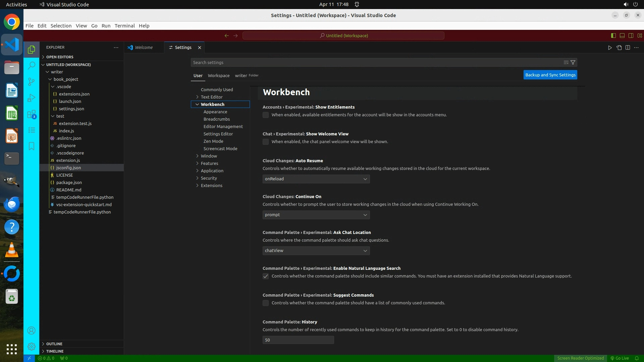Uncheck Enable Natural Language Search
Viewport: 644px width, 362px height.
point(266,276)
